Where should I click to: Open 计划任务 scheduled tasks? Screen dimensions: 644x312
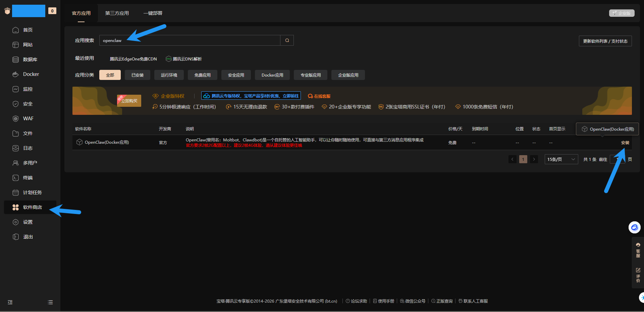point(32,192)
